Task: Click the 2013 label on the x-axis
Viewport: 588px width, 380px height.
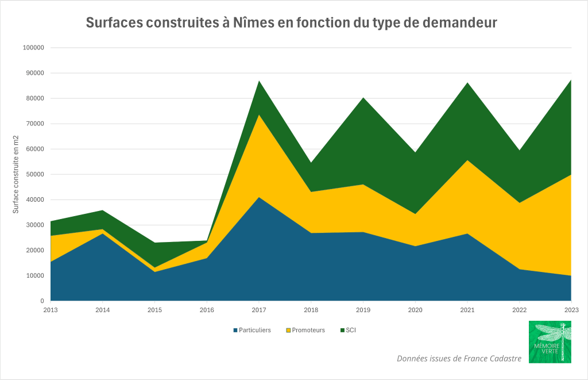Action: click(x=51, y=310)
